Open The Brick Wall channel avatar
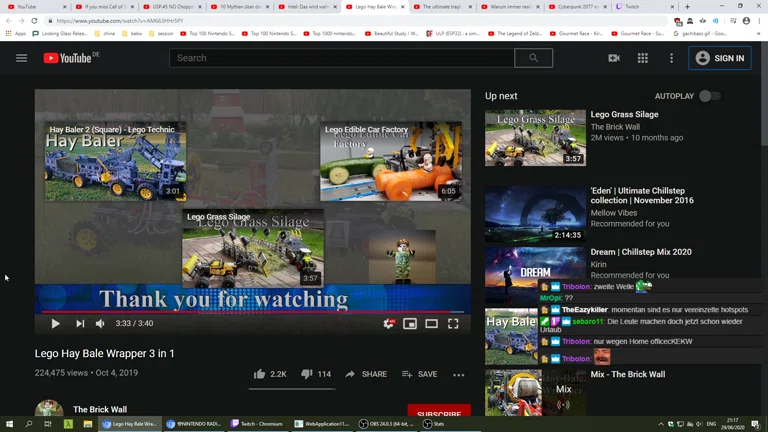 49,408
